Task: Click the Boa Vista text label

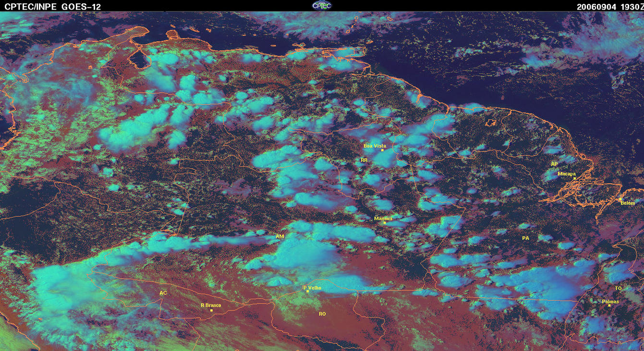Action: tap(375, 145)
